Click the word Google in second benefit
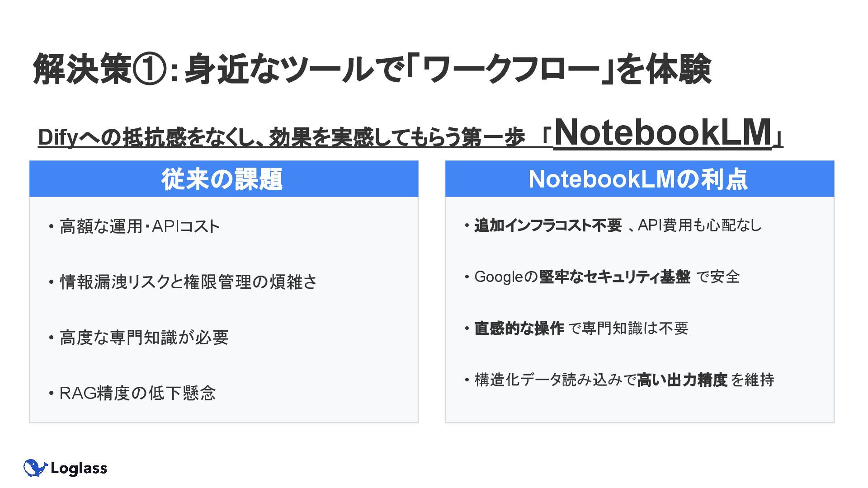Screen dimensions: 868x488 point(498,277)
